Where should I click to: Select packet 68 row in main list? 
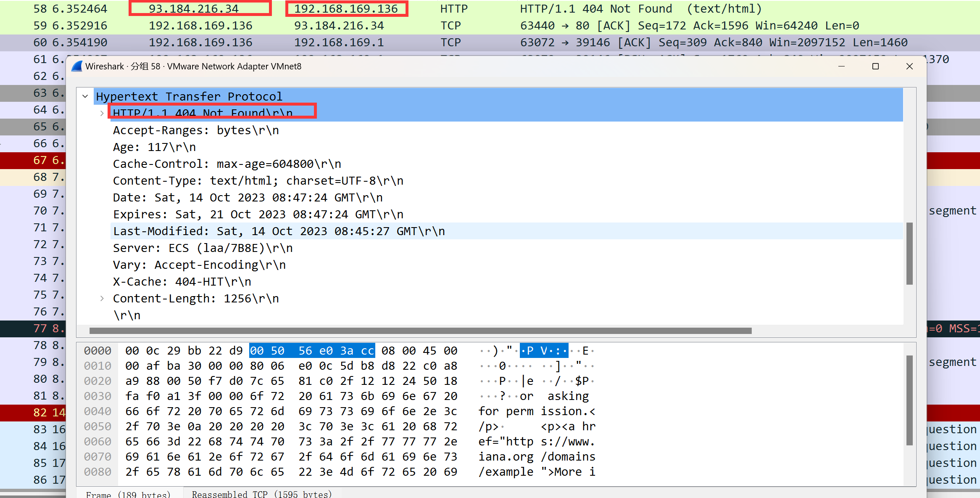tap(33, 177)
